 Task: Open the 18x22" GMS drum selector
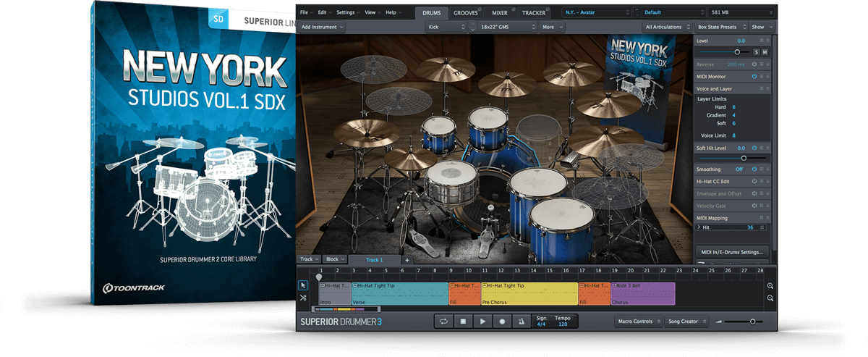509,27
